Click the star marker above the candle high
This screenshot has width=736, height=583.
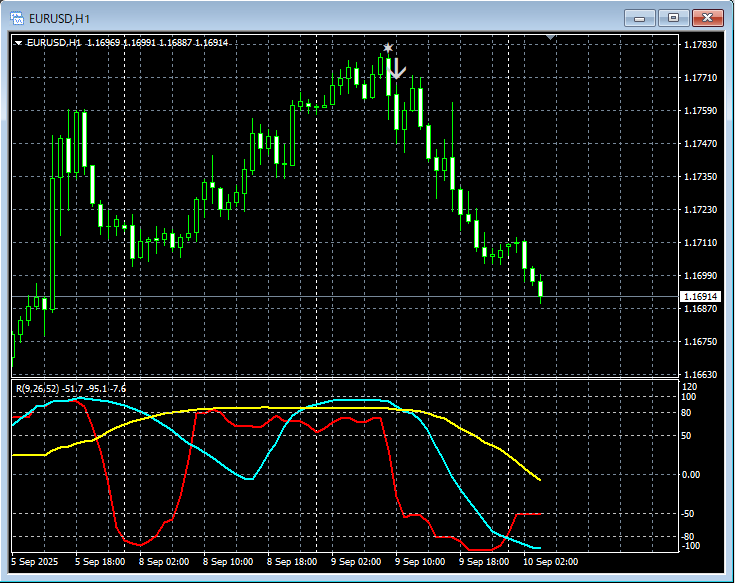point(388,48)
